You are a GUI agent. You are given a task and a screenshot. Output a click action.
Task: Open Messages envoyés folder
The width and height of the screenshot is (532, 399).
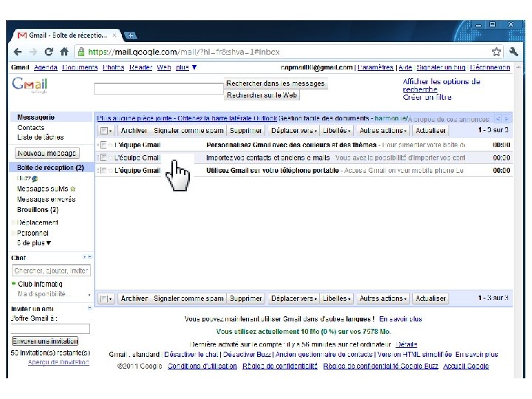coord(46,199)
